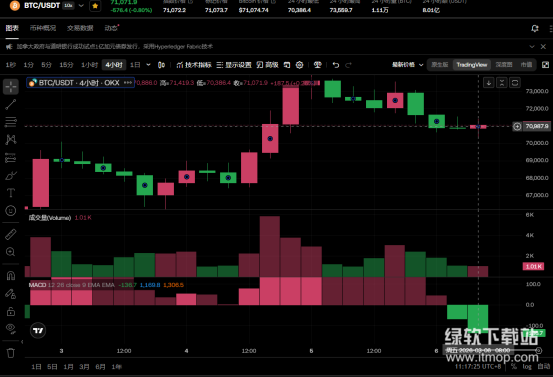This screenshot has height=377, width=553.
Task: Select the ruler measure tool
Action: pos(11,234)
